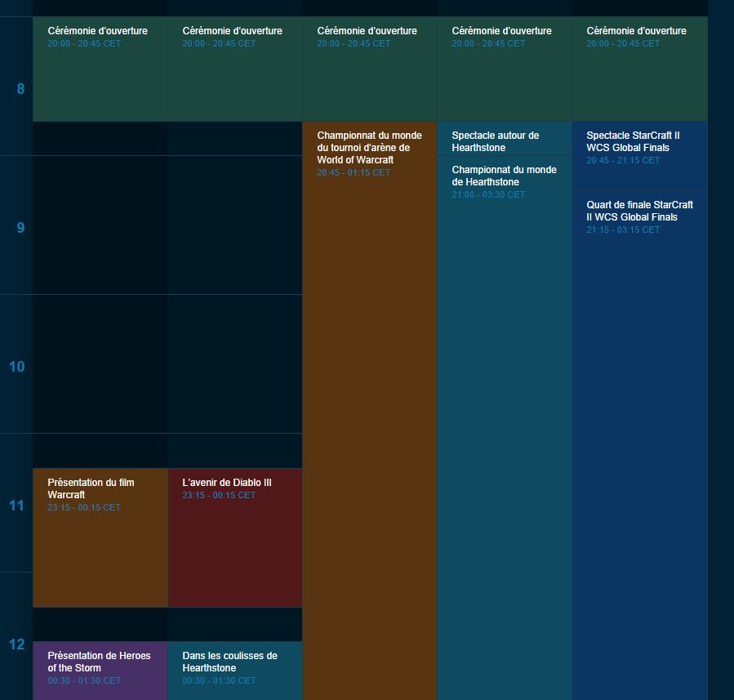
Task: Open the first column's Cérémonie d'ouverture event
Action: pos(100,69)
